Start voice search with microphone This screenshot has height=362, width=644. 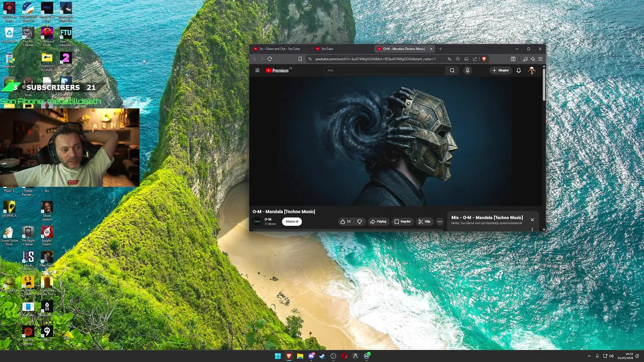(467, 70)
